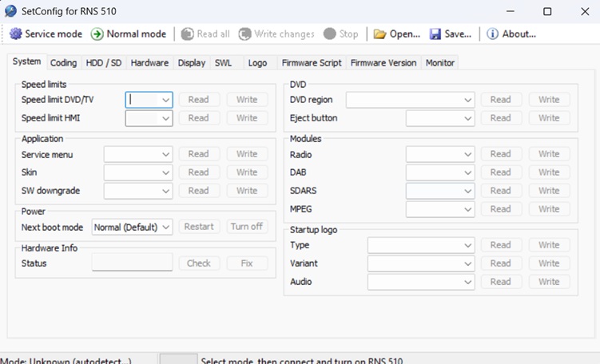Click the Hardware Info Status field
The height and width of the screenshot is (364, 600).
coord(132,263)
